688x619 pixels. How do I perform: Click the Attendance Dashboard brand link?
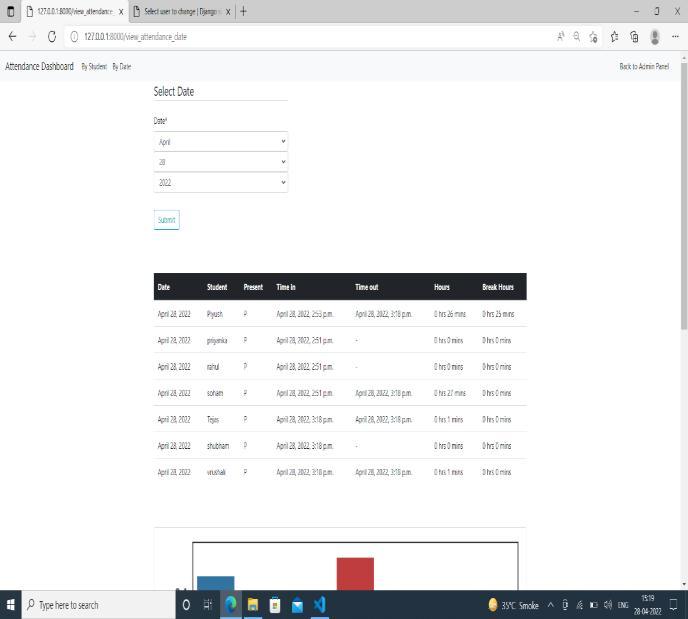click(x=39, y=66)
